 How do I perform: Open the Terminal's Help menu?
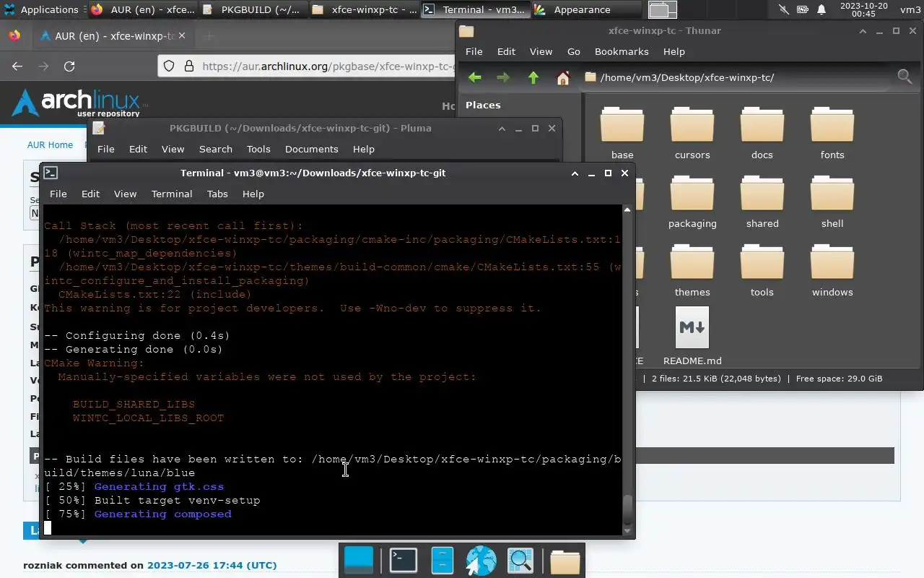(x=253, y=194)
